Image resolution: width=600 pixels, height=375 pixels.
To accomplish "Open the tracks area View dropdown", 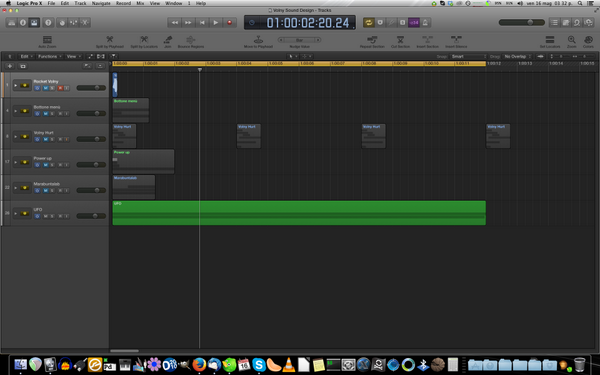I will click(73, 56).
